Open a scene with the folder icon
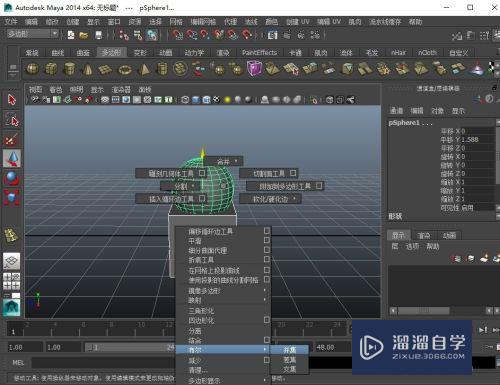The image size is (500, 385). coord(84,35)
